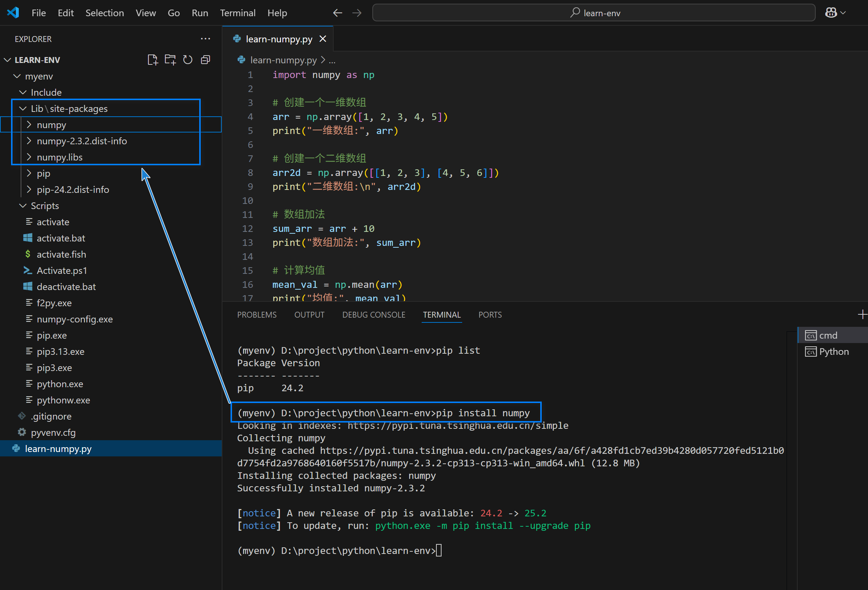Select the Python terminal instance
This screenshot has height=590, width=868.
click(833, 351)
